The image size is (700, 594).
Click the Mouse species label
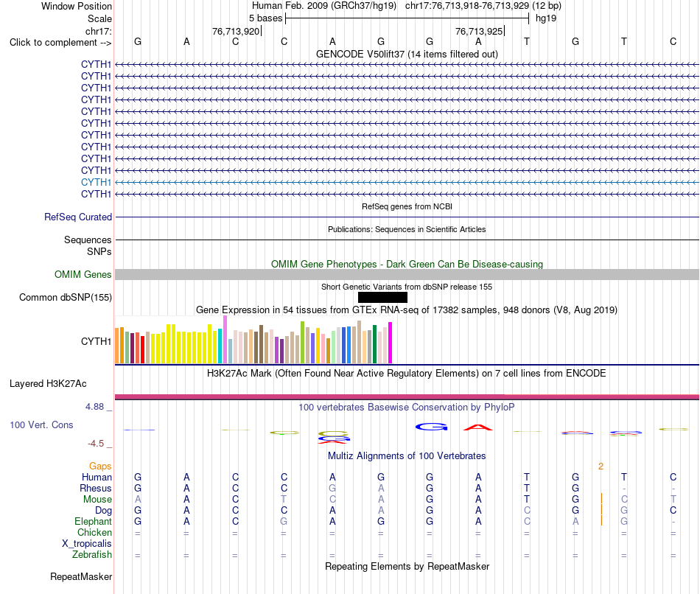coord(97,500)
